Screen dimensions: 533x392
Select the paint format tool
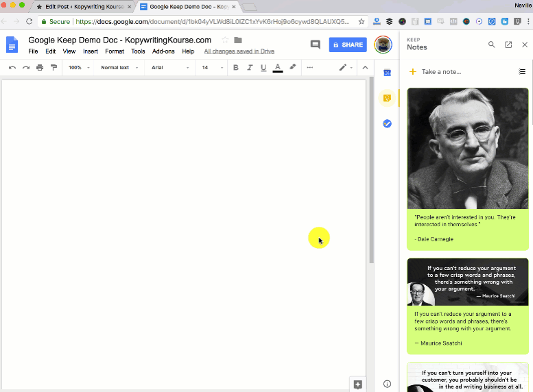point(54,68)
